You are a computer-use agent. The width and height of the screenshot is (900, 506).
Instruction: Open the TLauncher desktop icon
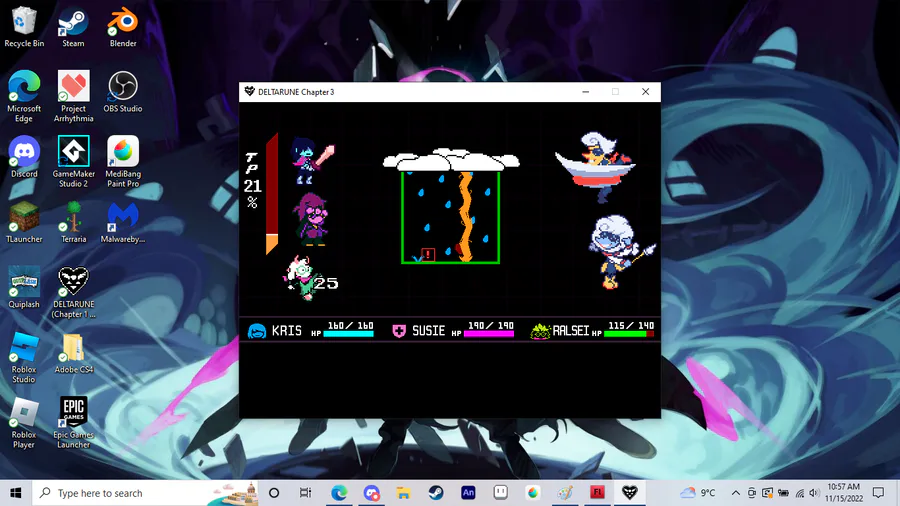pos(24,222)
